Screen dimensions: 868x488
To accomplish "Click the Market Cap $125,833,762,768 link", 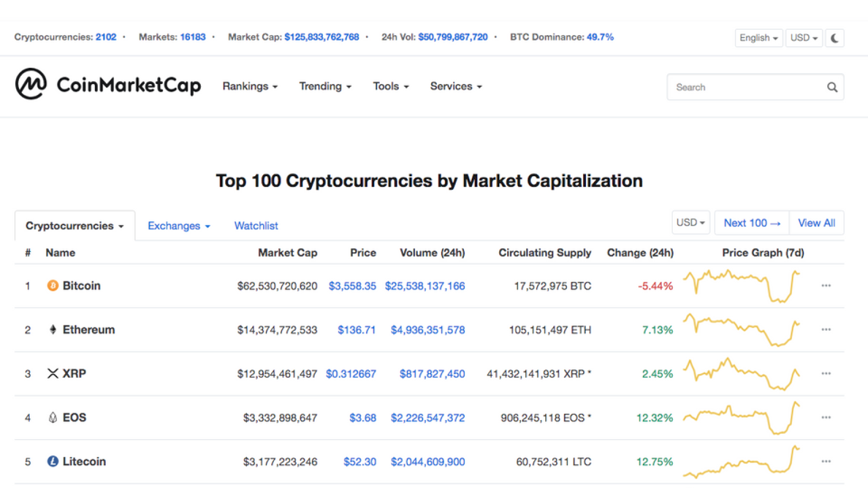I will (x=322, y=37).
